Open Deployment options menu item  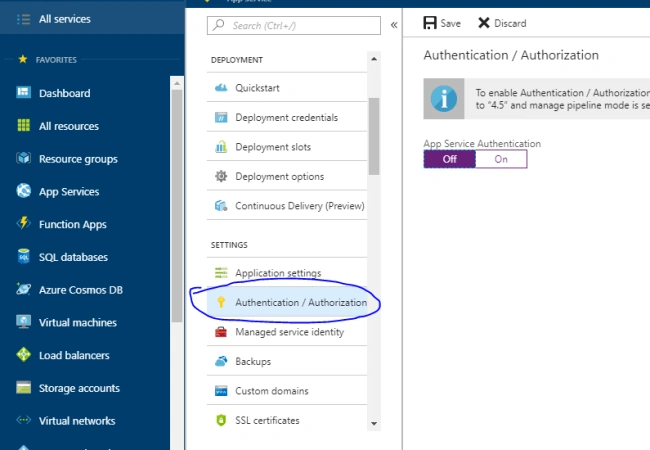tap(287, 176)
